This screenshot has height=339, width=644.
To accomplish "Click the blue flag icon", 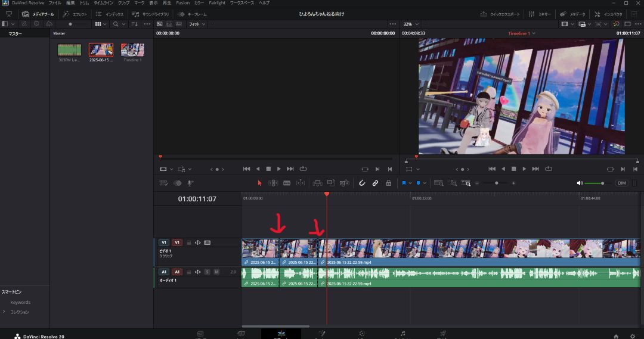I will (x=404, y=184).
